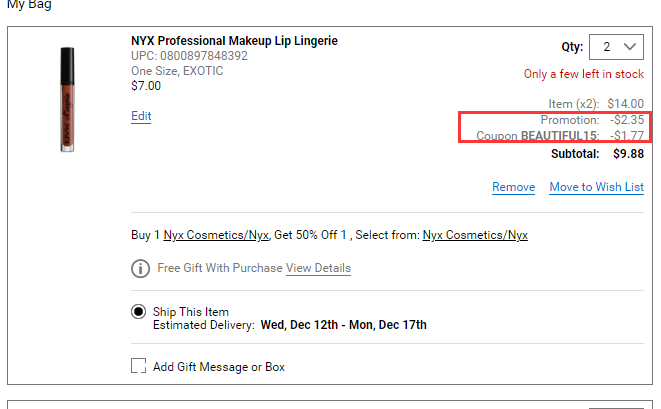The image size is (661, 409).
Task: Click the Add Gift Message or Box label
Action: 219,367
